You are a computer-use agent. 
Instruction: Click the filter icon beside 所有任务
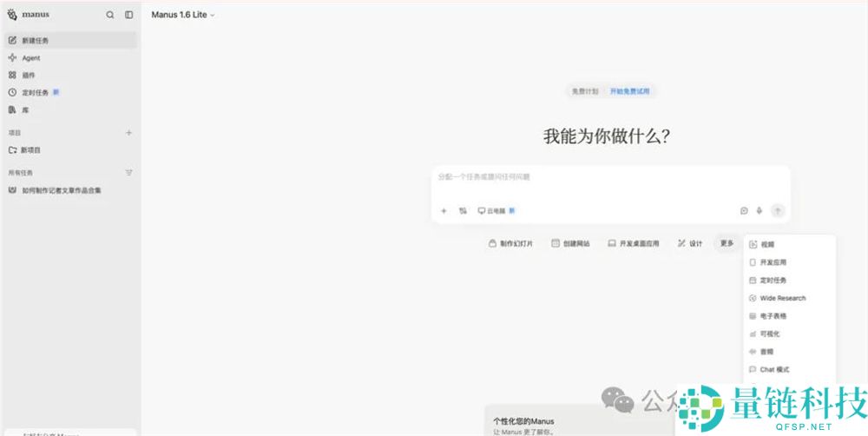129,173
